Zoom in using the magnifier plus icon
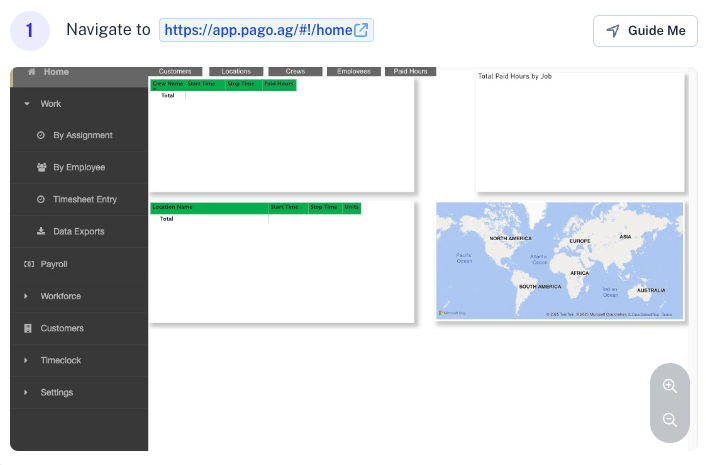 point(670,386)
